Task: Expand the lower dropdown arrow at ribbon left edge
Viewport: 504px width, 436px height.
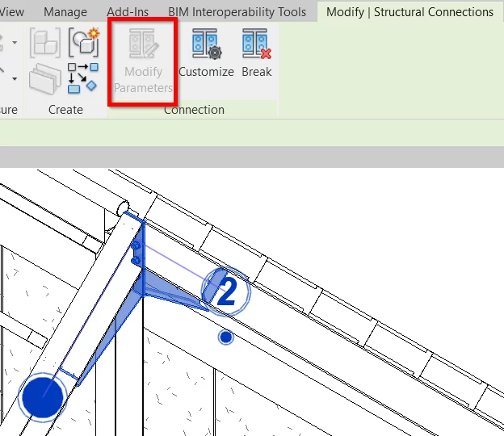Action: pyautogui.click(x=15, y=78)
